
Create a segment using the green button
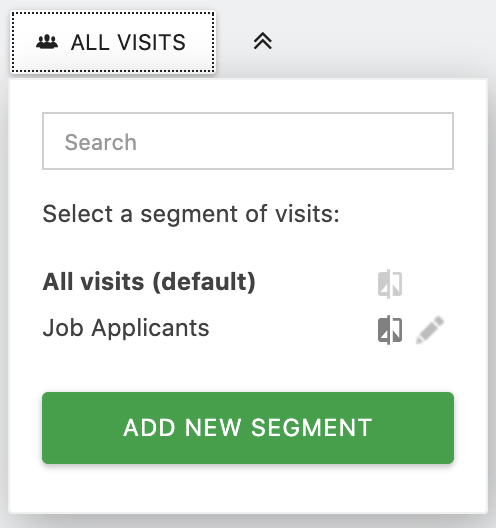pos(248,428)
